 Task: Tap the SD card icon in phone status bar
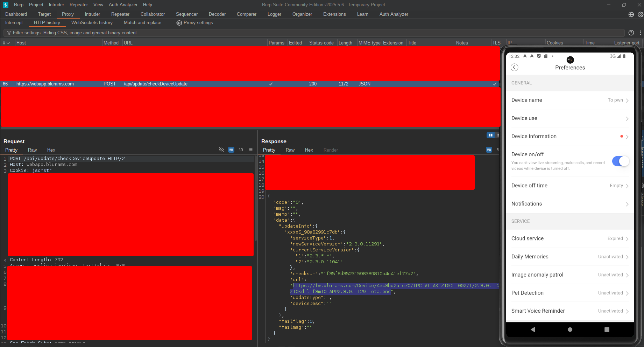(546, 56)
